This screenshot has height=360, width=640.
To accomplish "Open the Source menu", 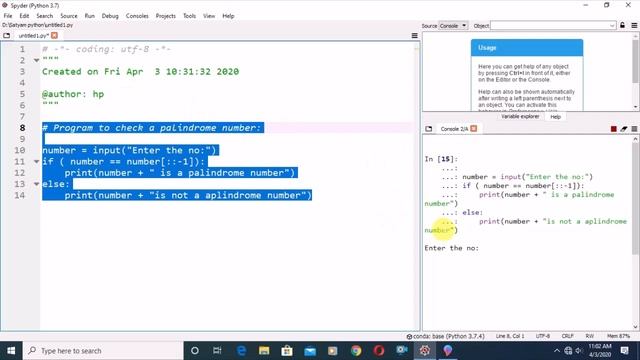I will point(69,16).
